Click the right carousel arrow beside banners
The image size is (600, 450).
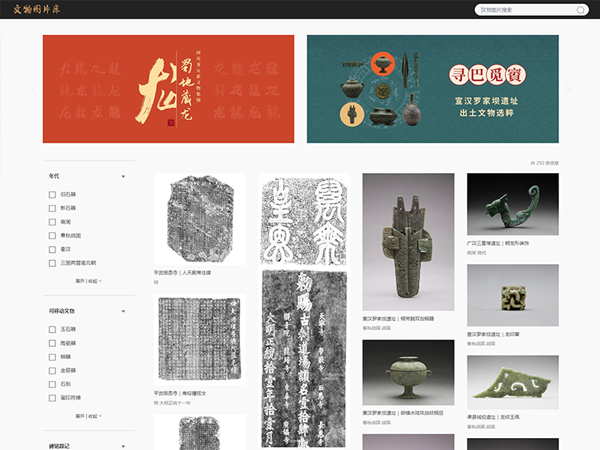[x=566, y=90]
